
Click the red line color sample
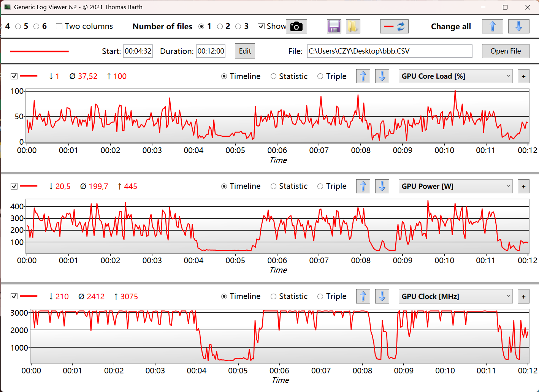(x=39, y=51)
